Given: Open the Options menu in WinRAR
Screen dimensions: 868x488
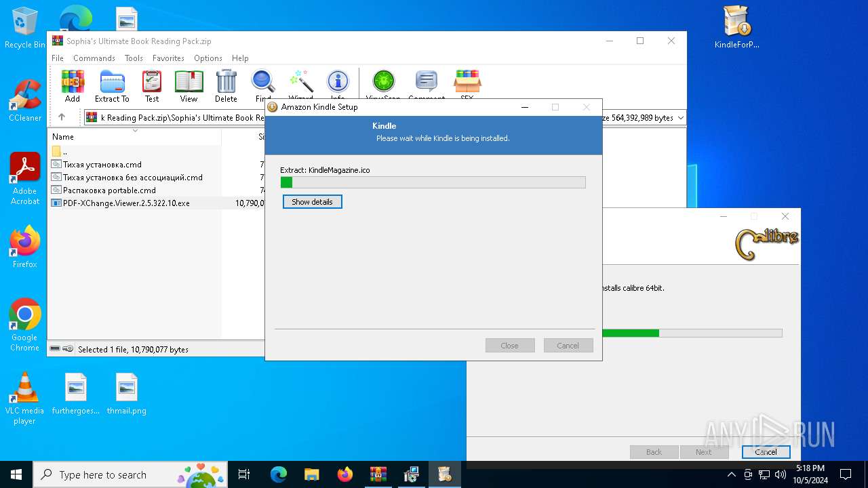Looking at the screenshot, I should [208, 58].
